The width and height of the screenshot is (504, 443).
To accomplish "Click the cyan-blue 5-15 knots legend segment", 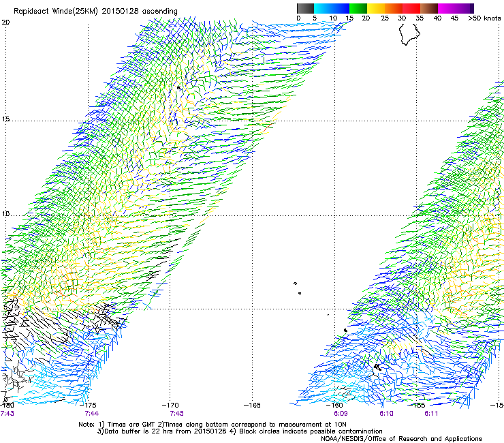I will [332, 8].
